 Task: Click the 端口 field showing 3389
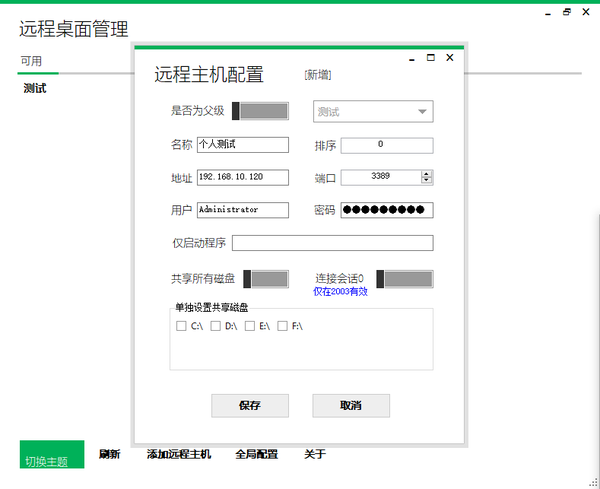(387, 177)
